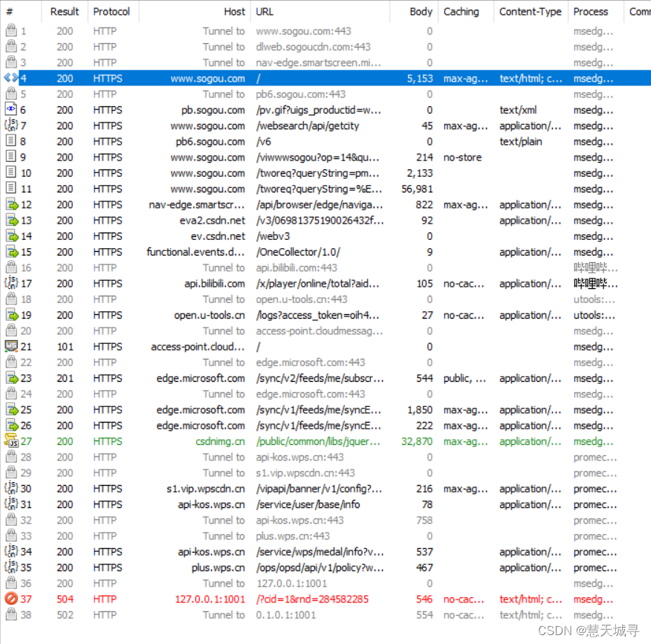Click the lock icon of session 2
Viewport: 651px width, 644px height.
[11, 46]
